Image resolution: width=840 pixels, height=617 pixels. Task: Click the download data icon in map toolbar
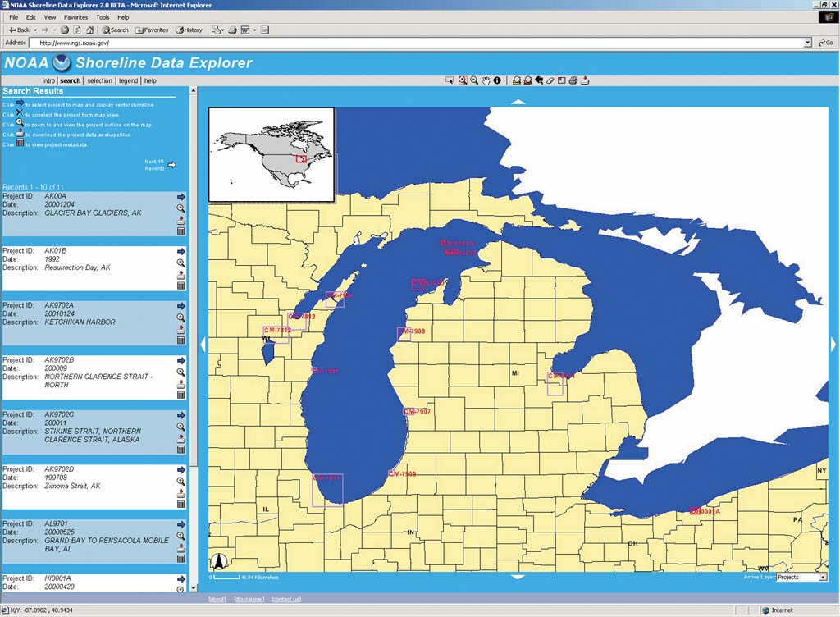(x=585, y=80)
